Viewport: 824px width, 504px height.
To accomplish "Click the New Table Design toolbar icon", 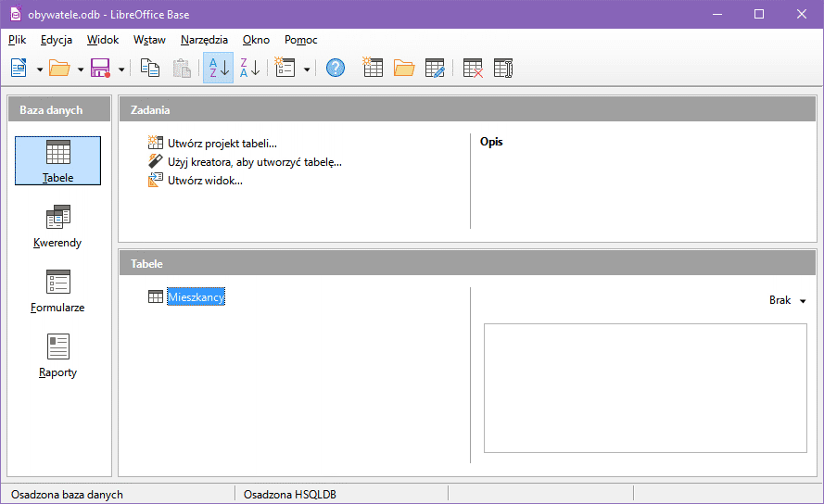I will 373,68.
